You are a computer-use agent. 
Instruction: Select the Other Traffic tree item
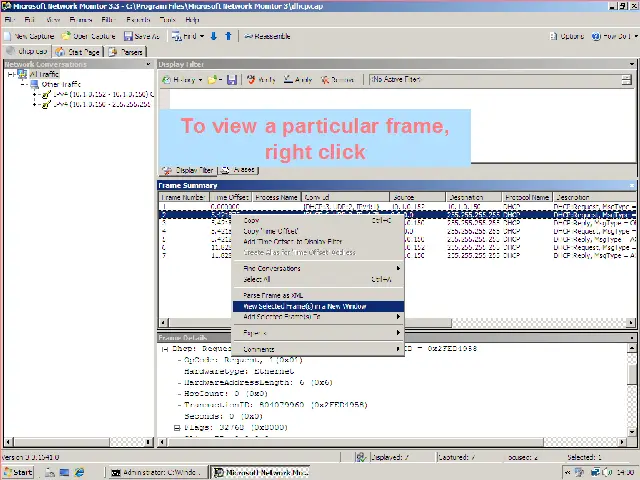[x=61, y=84]
